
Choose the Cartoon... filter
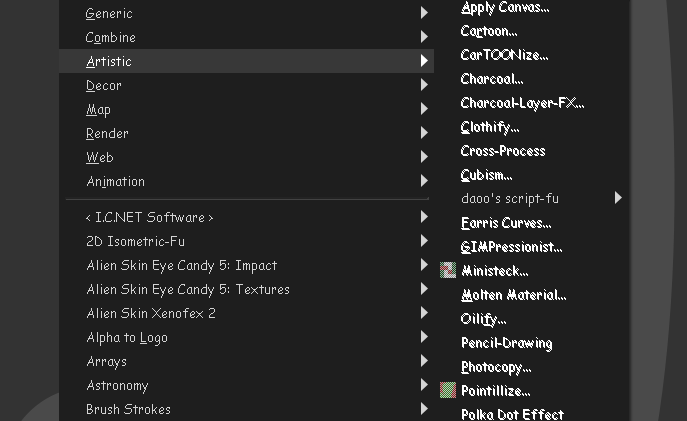[x=489, y=31]
